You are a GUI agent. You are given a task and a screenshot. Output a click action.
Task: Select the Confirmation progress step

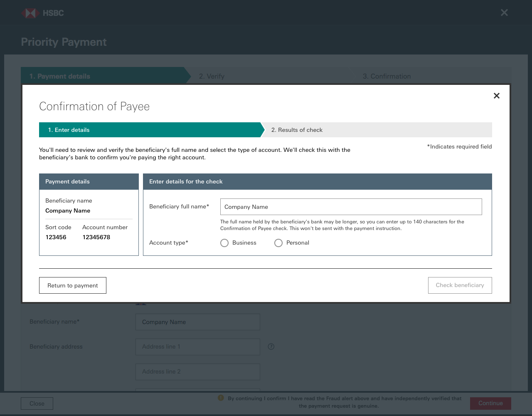click(x=428, y=76)
